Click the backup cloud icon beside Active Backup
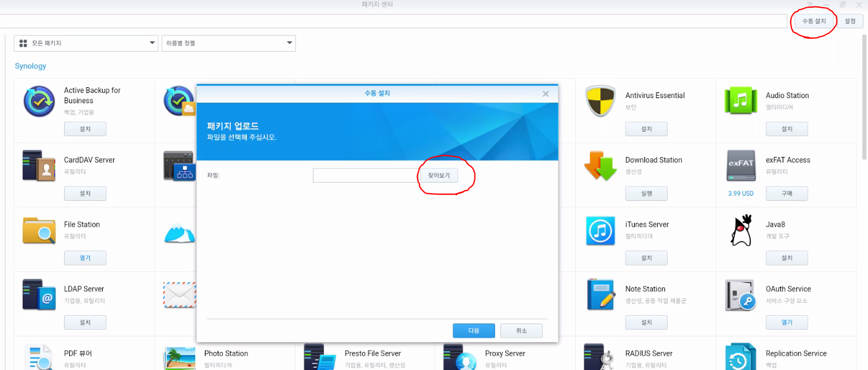The width and height of the screenshot is (868, 370). (x=180, y=101)
